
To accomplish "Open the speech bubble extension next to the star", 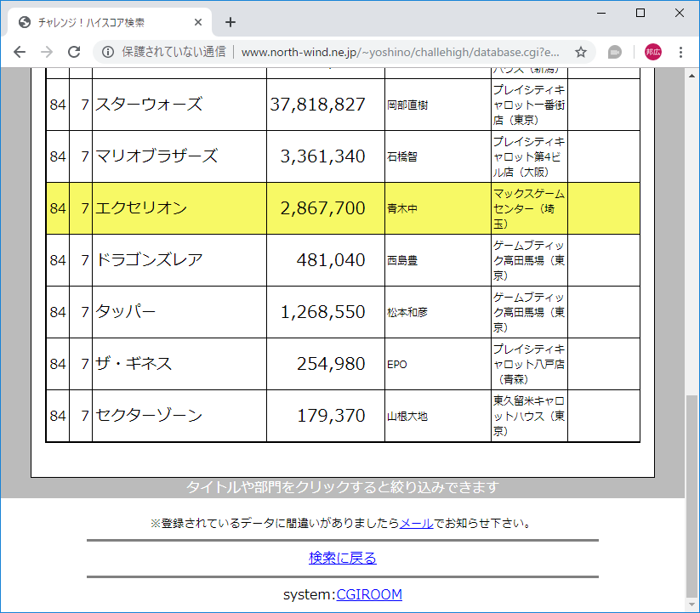I will click(x=614, y=52).
